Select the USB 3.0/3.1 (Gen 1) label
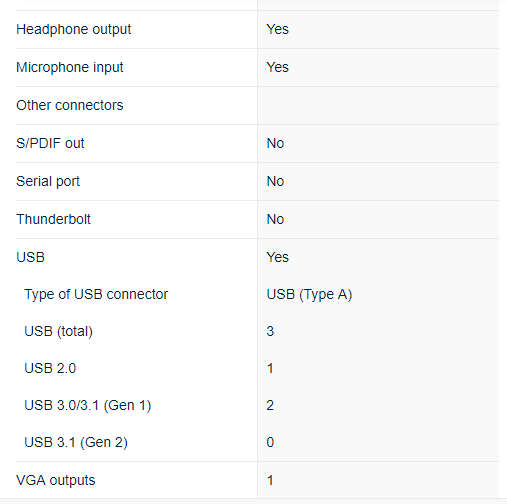 [88, 406]
